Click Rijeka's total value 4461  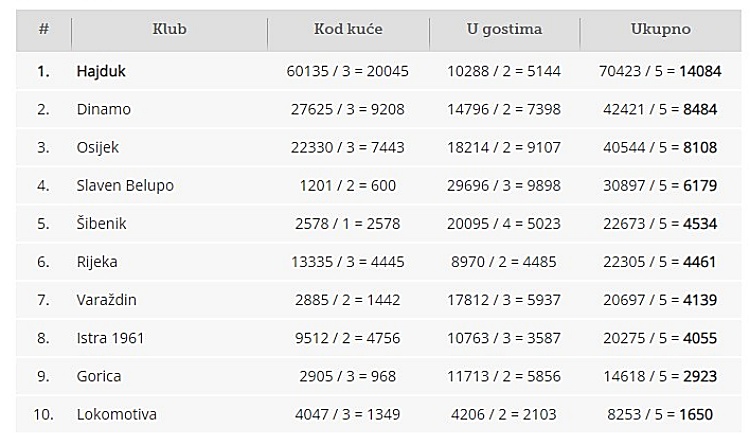pos(699,262)
